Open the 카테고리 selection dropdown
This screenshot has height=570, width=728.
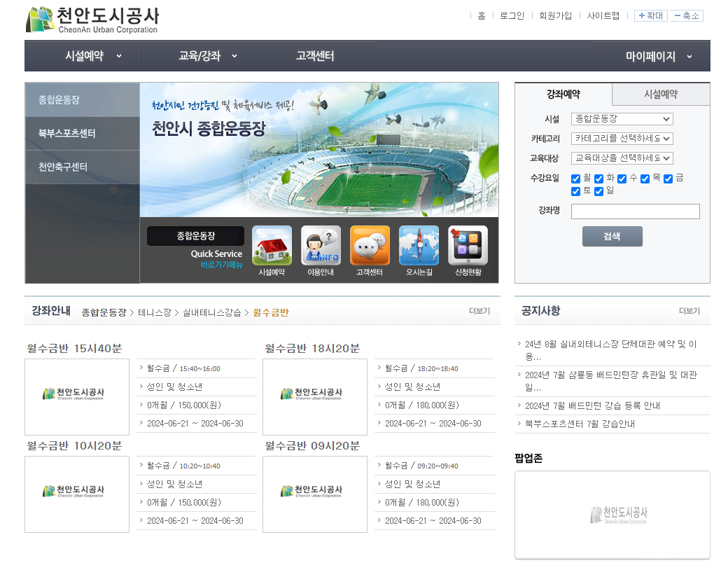(622, 139)
